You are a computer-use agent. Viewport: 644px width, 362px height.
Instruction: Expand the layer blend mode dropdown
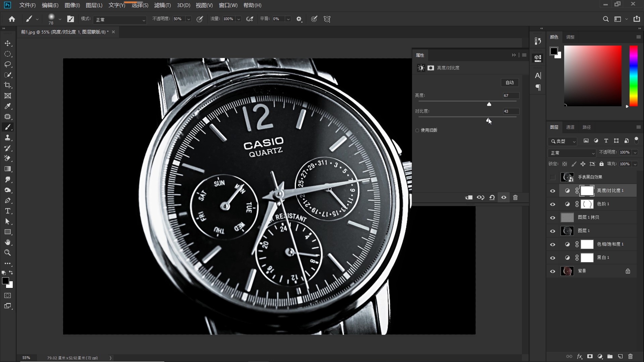click(572, 153)
